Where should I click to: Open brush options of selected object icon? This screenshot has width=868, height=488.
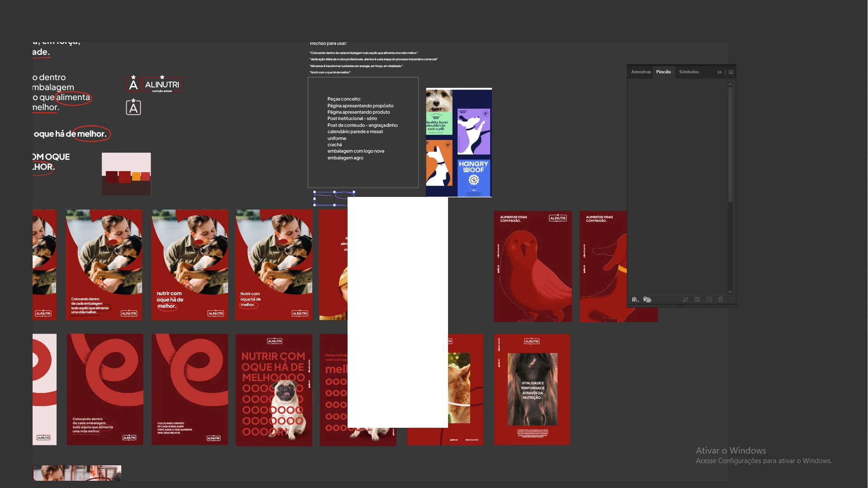[x=697, y=300]
